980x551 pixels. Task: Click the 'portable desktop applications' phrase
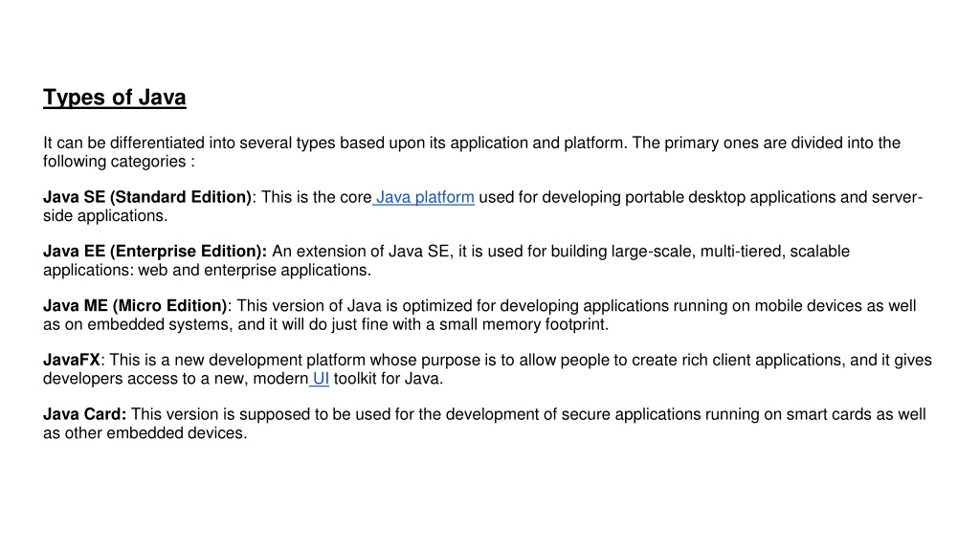click(x=730, y=197)
